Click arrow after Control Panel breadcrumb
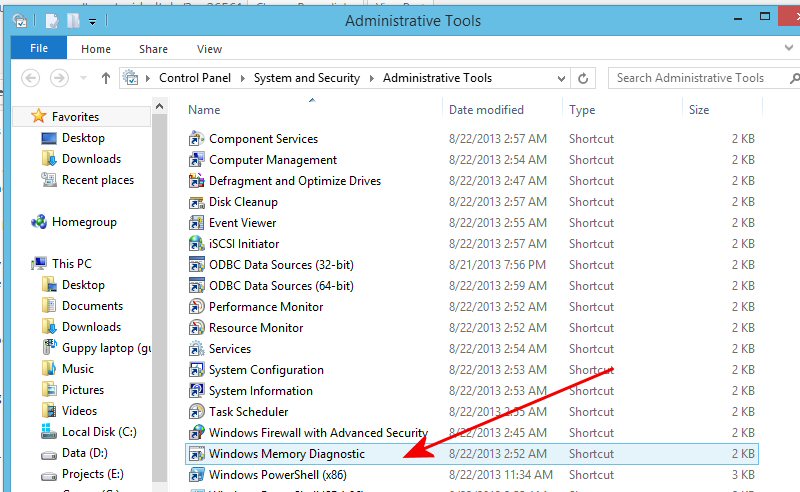Screen dimensions: 800x492 [243, 78]
